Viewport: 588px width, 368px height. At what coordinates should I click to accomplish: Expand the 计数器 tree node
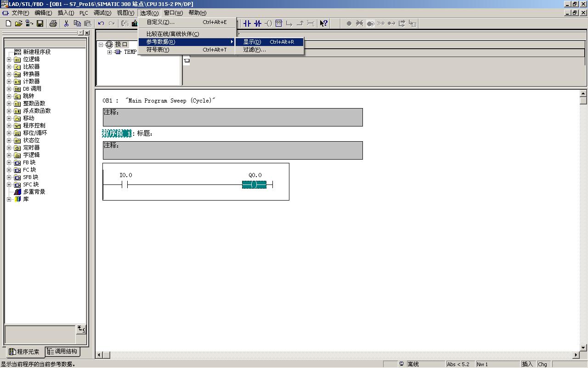click(9, 81)
